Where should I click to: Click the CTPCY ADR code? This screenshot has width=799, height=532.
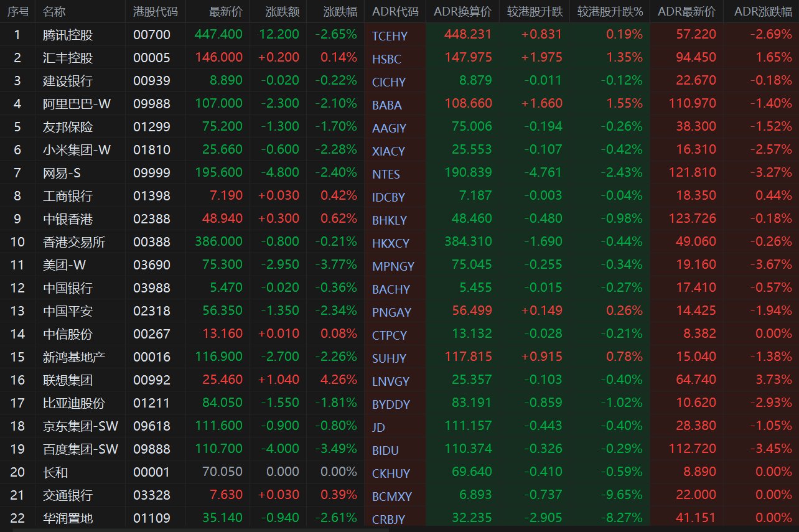pyautogui.click(x=390, y=335)
